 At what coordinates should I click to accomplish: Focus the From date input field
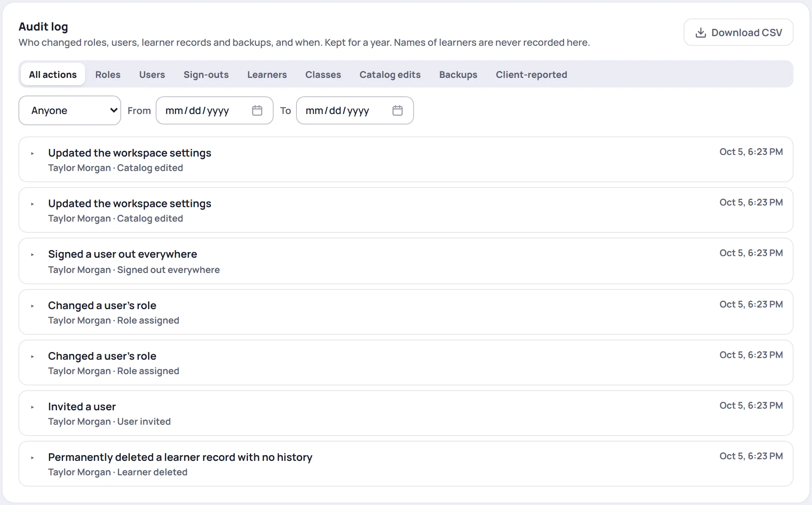coord(215,110)
